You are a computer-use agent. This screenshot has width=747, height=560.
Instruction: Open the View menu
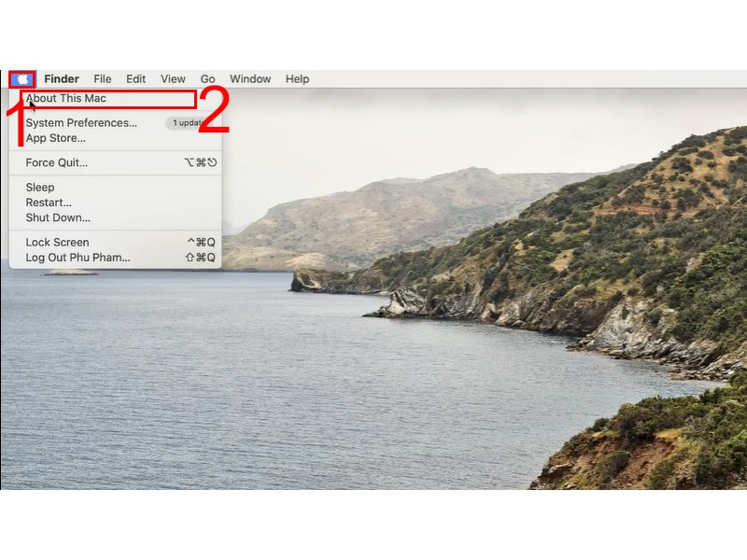[x=173, y=79]
